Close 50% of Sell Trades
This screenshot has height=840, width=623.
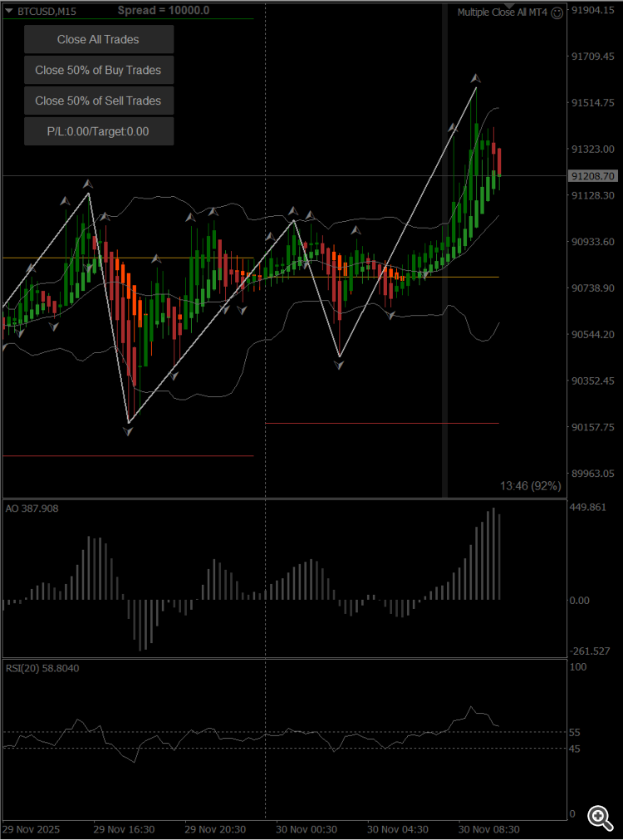tap(99, 101)
